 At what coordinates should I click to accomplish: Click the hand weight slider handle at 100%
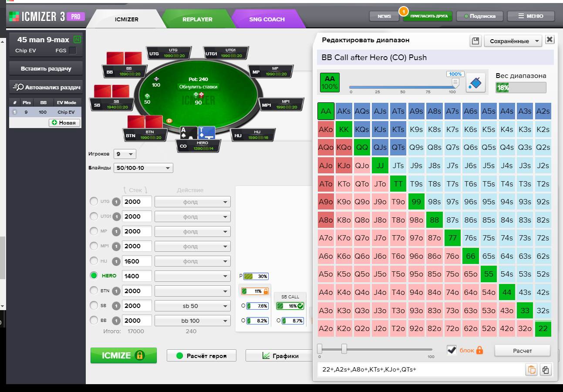455,83
